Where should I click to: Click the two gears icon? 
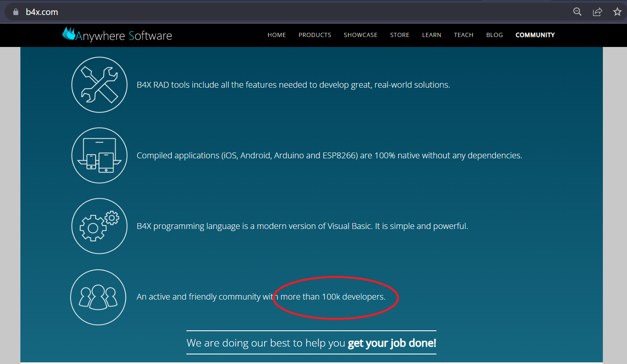[x=99, y=226]
